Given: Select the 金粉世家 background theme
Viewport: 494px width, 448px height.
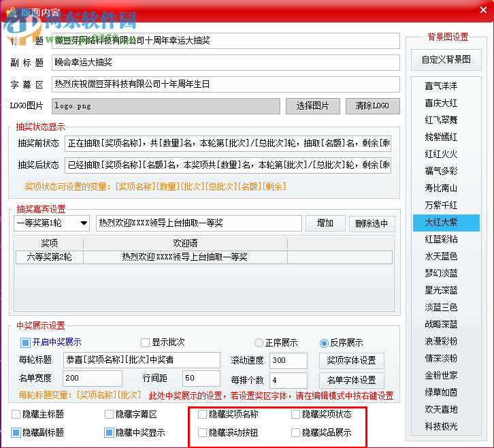Looking at the screenshot, I should [x=446, y=375].
